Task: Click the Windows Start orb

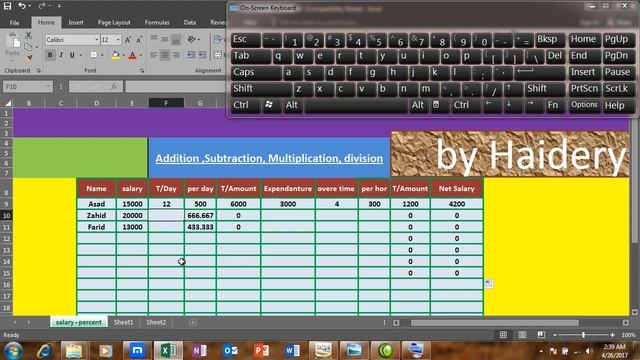Action: coord(13,351)
